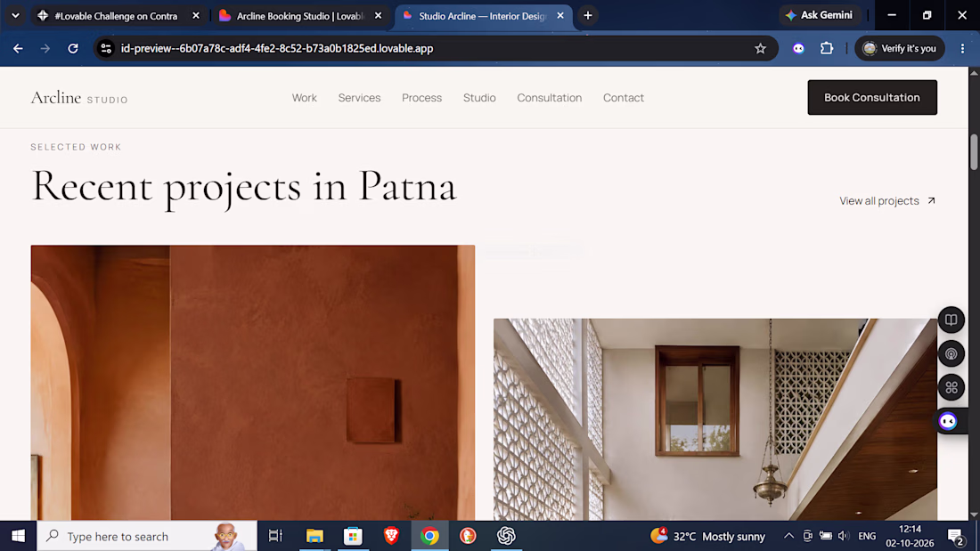Click scrollbar down arrow

(974, 515)
